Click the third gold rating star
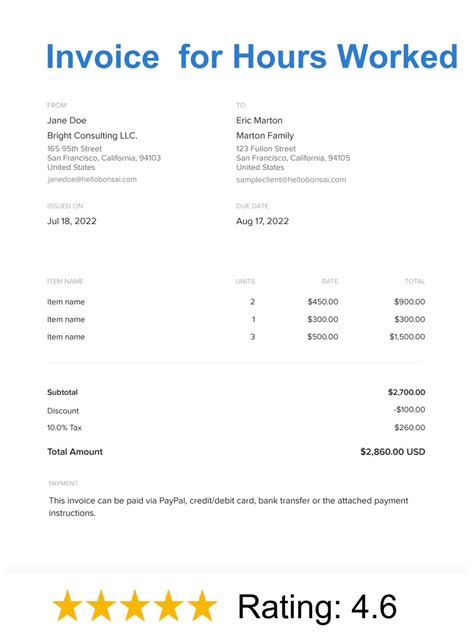The width and height of the screenshot is (474, 639). 134,606
